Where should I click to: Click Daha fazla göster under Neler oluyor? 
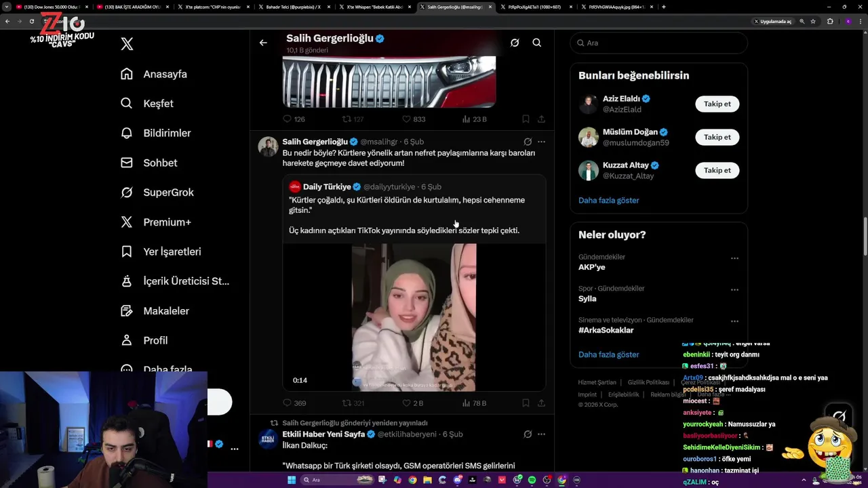(608, 354)
